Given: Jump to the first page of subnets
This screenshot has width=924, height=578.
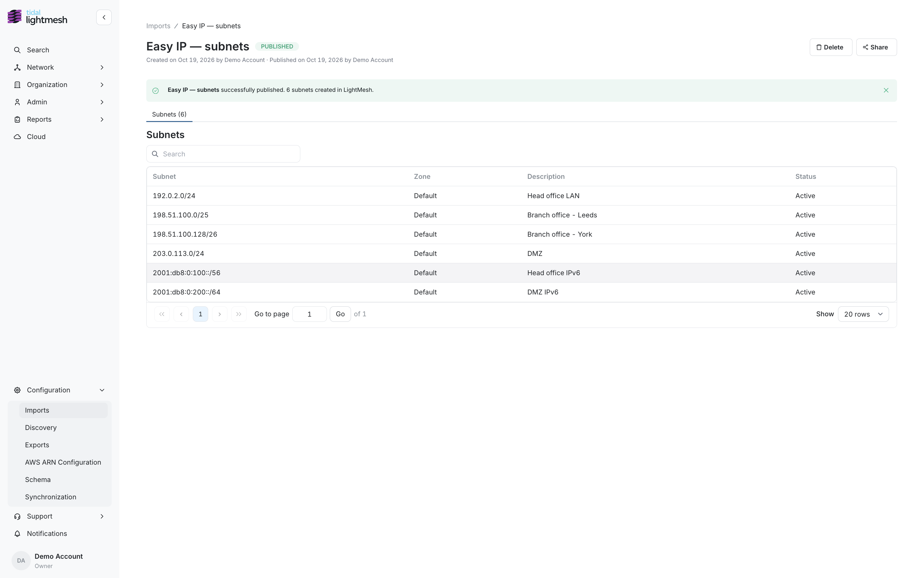Looking at the screenshot, I should coord(162,314).
